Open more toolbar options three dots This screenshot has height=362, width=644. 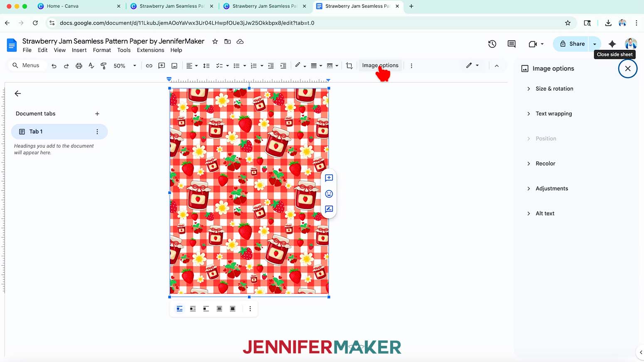[411, 66]
